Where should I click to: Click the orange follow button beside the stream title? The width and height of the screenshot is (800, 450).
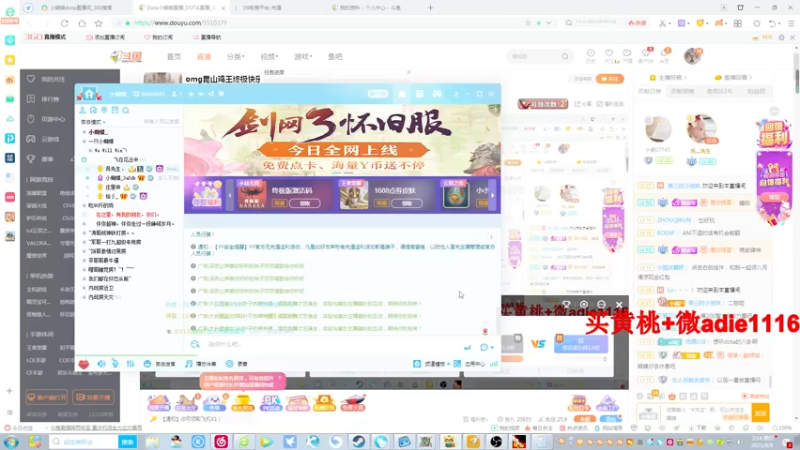610,79
